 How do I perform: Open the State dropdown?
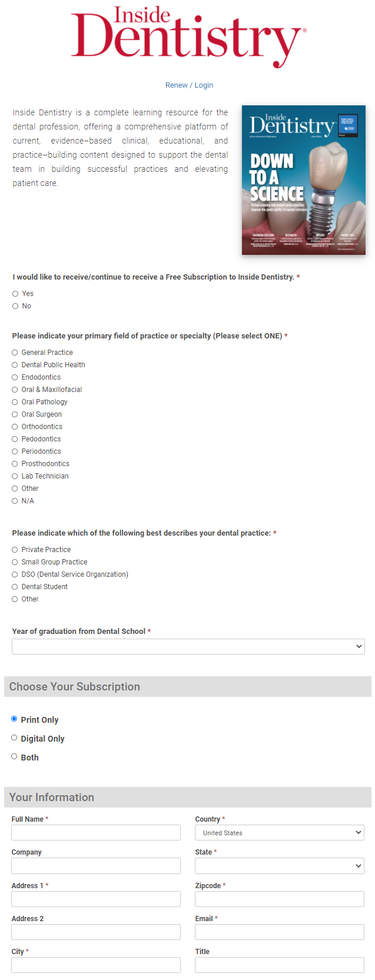[x=280, y=866]
